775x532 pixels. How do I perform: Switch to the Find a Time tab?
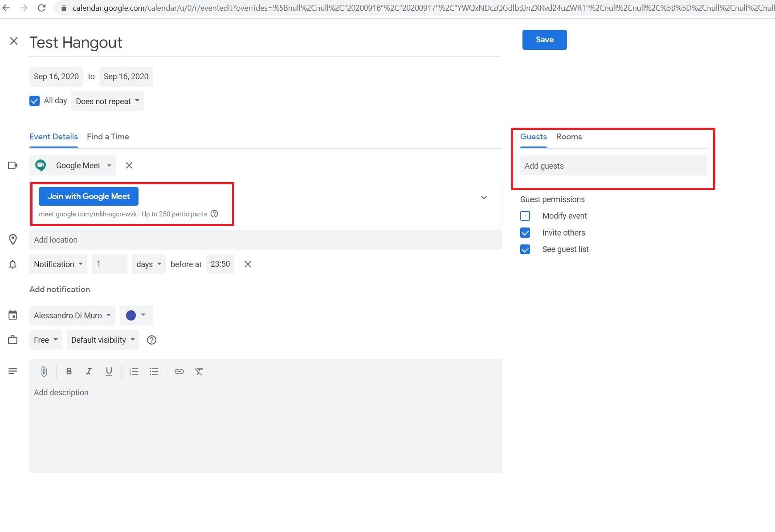(108, 137)
